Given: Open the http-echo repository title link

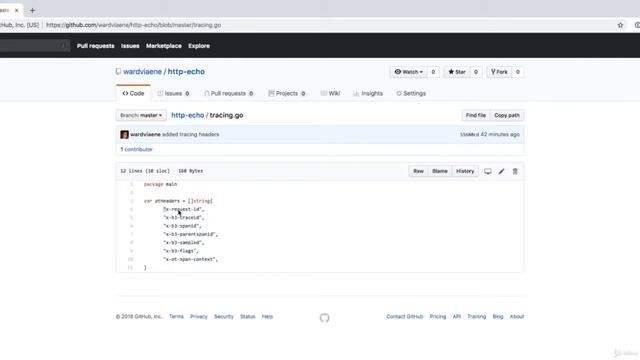Looking at the screenshot, I should click(x=186, y=71).
